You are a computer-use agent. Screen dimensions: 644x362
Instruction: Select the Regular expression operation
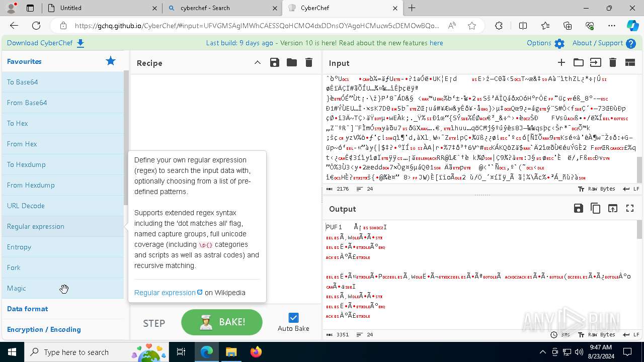pyautogui.click(x=63, y=226)
